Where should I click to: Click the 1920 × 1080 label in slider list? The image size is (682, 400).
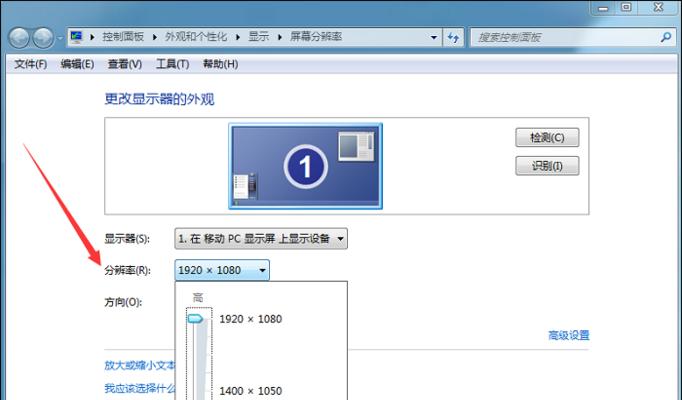pyautogui.click(x=251, y=319)
